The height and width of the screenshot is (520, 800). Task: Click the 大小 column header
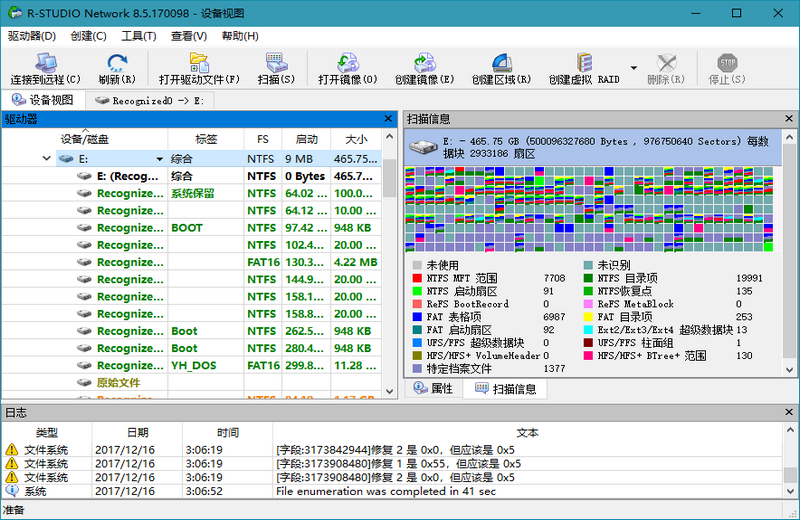[x=355, y=139]
